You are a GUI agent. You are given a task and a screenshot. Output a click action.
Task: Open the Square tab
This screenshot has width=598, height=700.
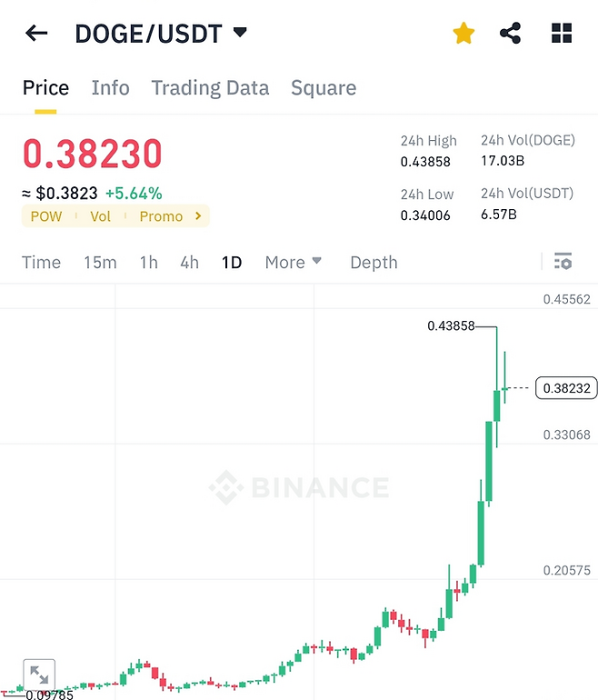[324, 88]
